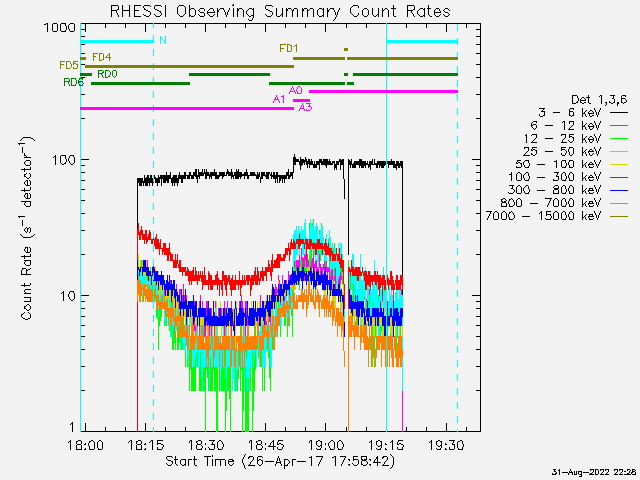Click the magenta A0 attenuator state bar
The height and width of the screenshot is (480, 640).
[383, 91]
